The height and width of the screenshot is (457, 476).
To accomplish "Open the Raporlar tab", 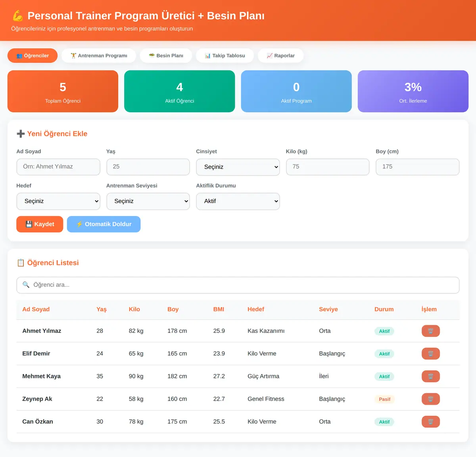I will coord(281,56).
